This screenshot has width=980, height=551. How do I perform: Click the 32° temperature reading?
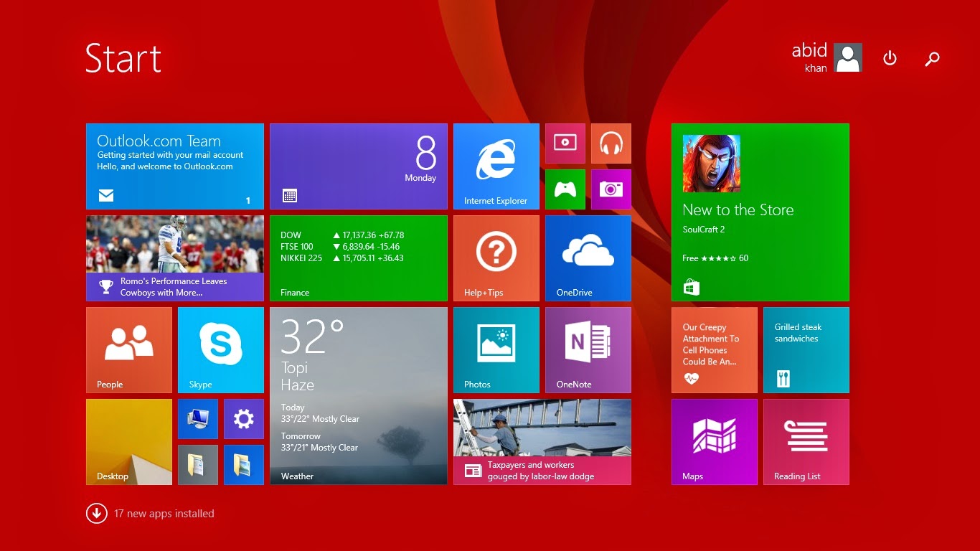pyautogui.click(x=312, y=336)
